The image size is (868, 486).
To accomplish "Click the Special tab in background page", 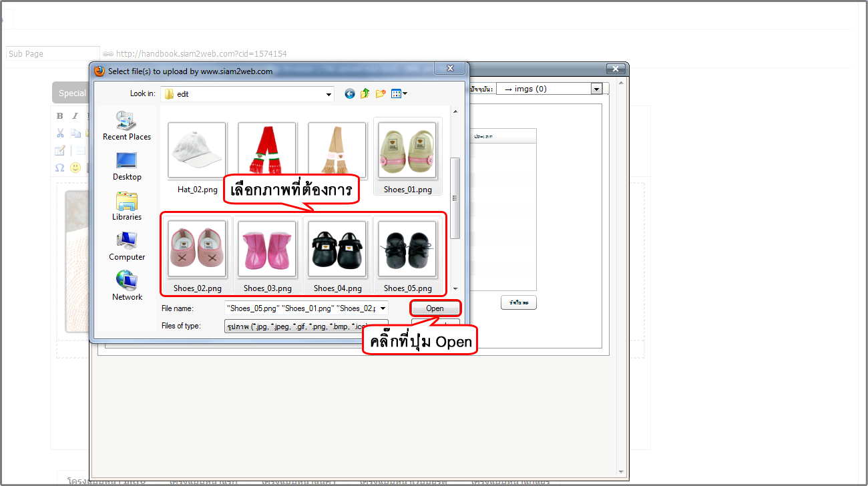I will click(71, 93).
